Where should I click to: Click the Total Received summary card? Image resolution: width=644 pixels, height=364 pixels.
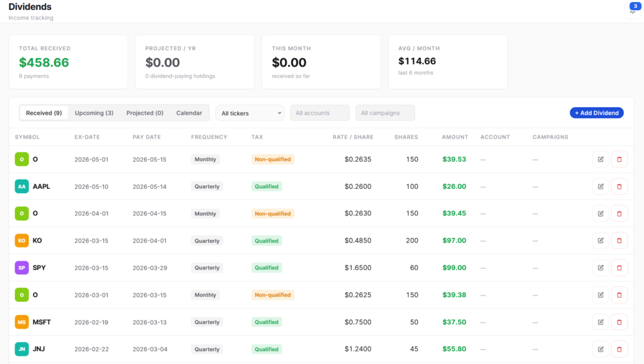coord(68,62)
